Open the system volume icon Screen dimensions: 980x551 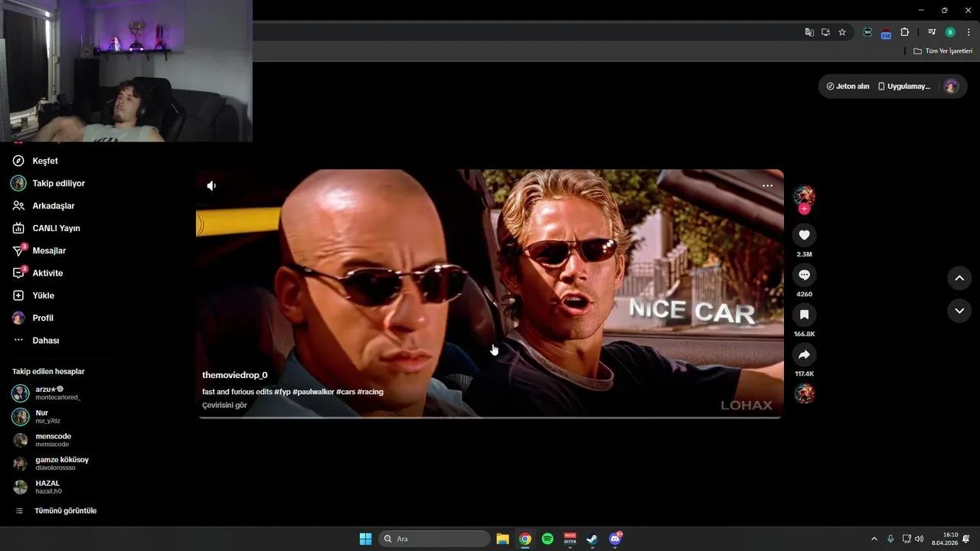click(919, 539)
